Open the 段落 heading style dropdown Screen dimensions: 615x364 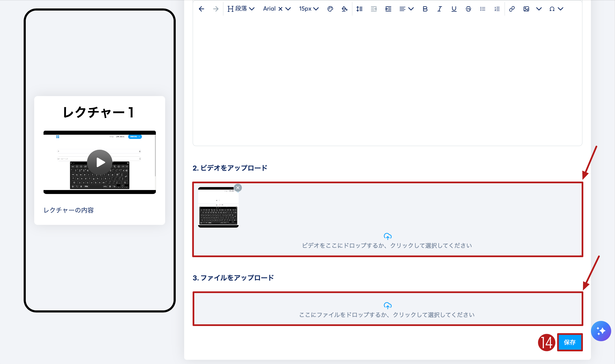coord(241,9)
